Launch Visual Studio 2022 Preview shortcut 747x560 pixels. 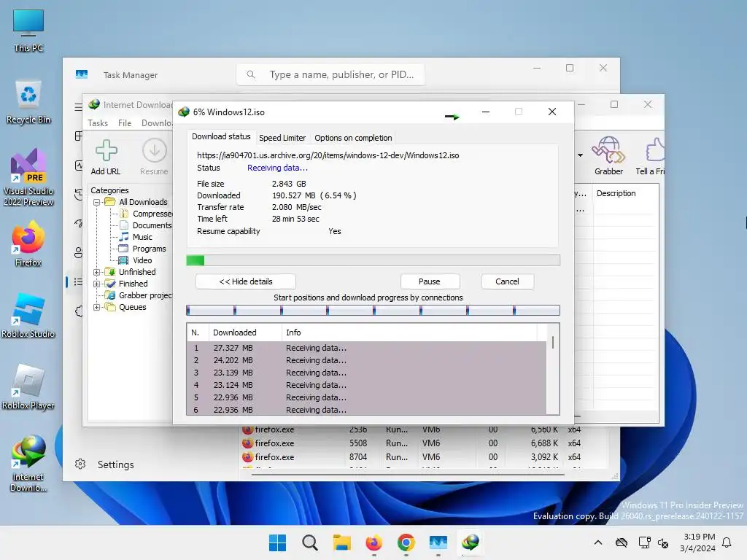point(28,177)
